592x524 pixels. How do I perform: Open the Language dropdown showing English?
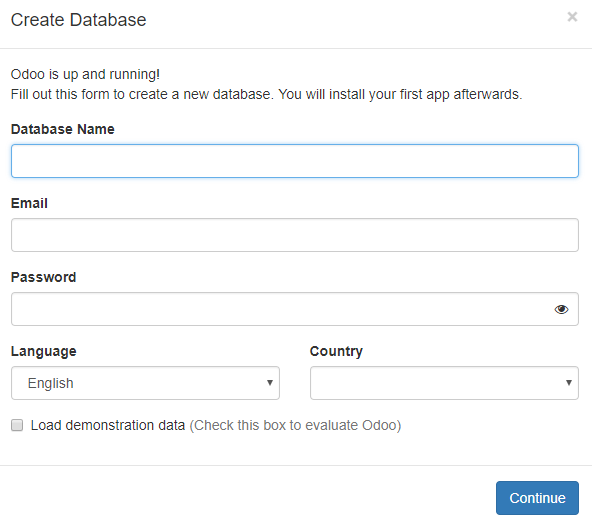click(145, 383)
